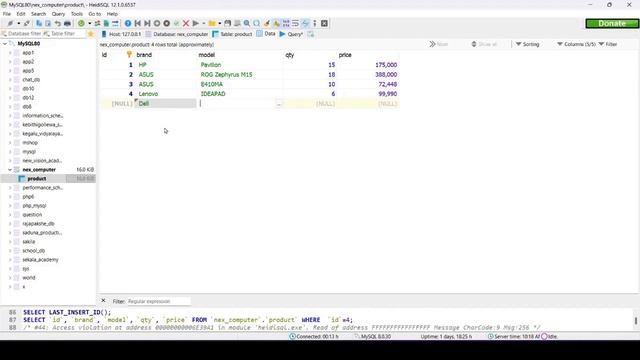The width and height of the screenshot is (640, 360).
Task: Click the Filter button at top right
Action: [x=607, y=44]
